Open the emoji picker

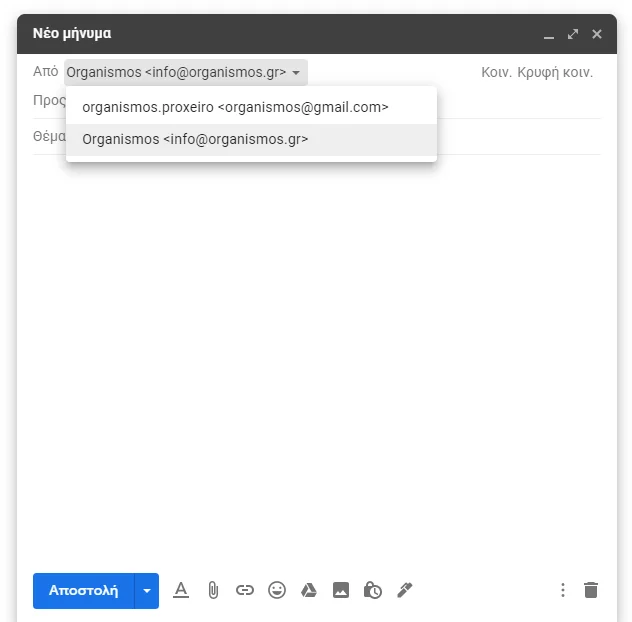point(277,591)
